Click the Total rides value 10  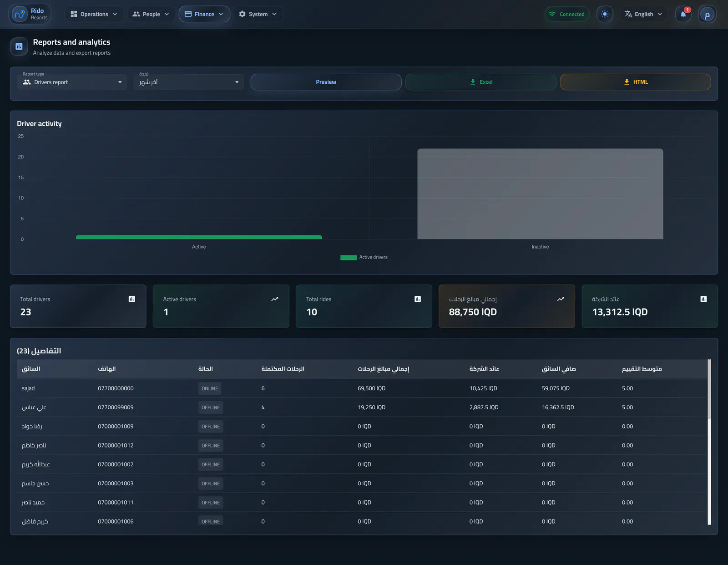click(312, 312)
